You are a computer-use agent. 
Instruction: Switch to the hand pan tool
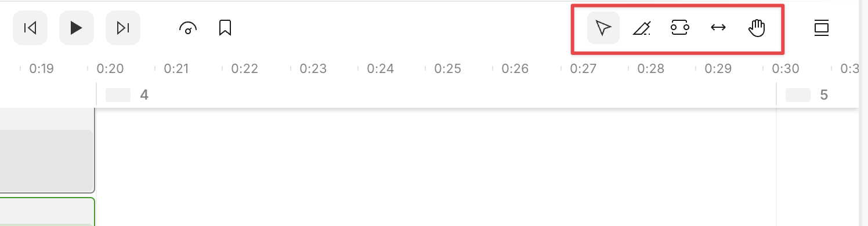point(757,28)
